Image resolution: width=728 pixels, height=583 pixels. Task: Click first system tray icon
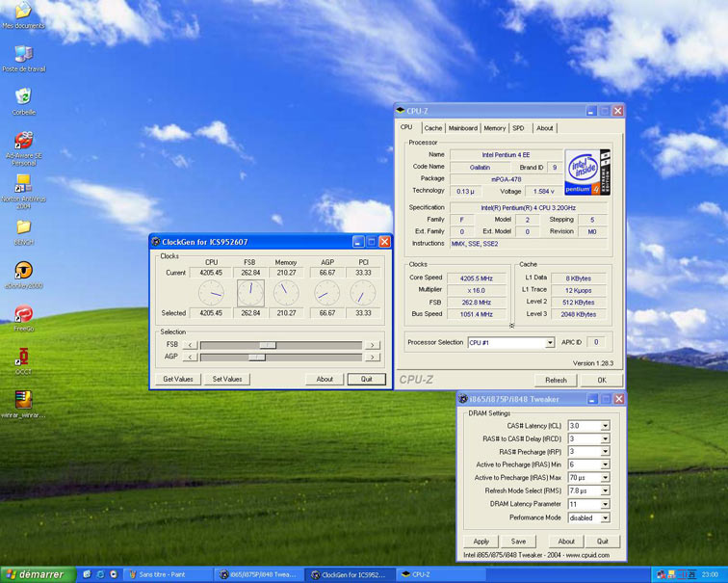tap(662, 574)
